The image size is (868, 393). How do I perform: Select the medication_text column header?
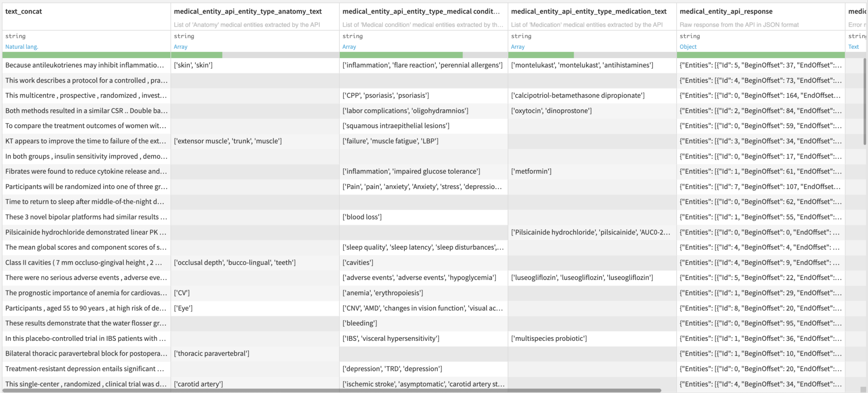tap(589, 11)
